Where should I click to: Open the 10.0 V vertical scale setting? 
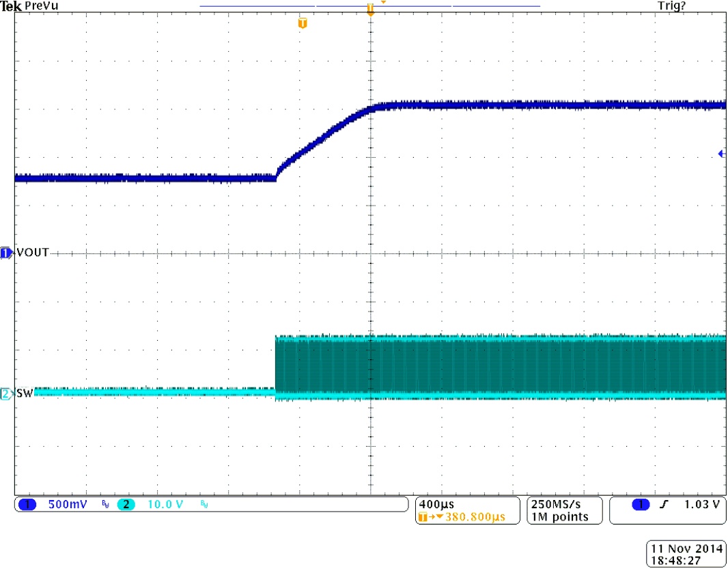166,505
